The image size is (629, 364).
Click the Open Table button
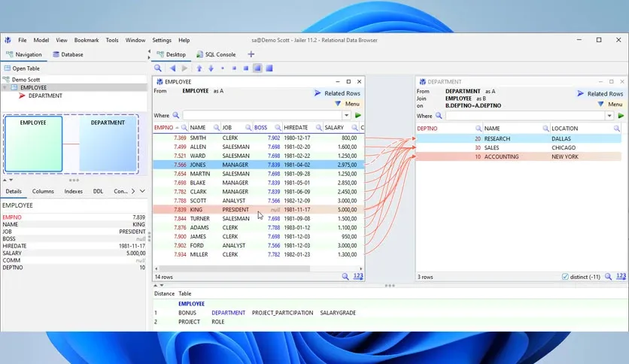coord(22,68)
